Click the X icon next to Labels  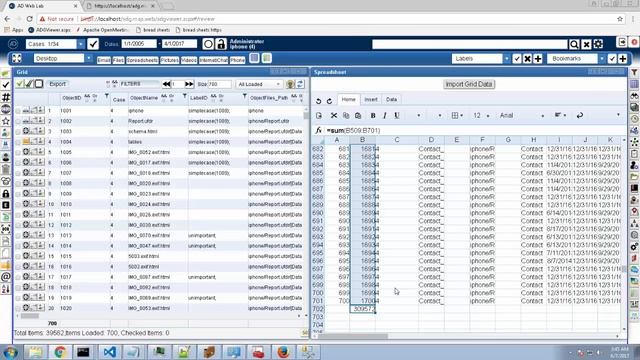(x=527, y=59)
